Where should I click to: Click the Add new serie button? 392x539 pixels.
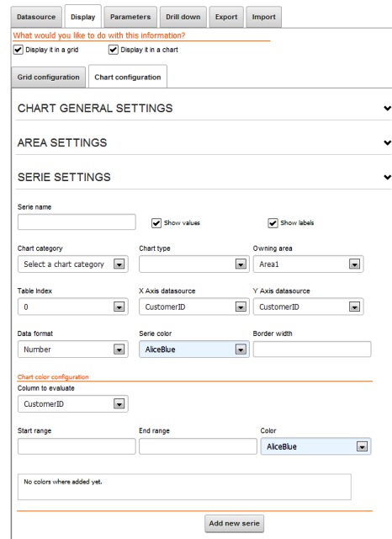point(235,524)
